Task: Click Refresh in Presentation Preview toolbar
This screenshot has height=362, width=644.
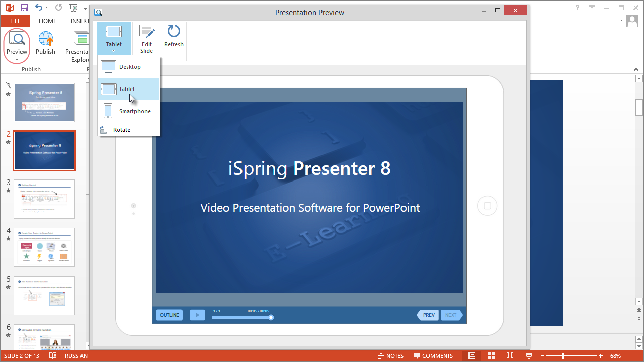Action: point(174,36)
